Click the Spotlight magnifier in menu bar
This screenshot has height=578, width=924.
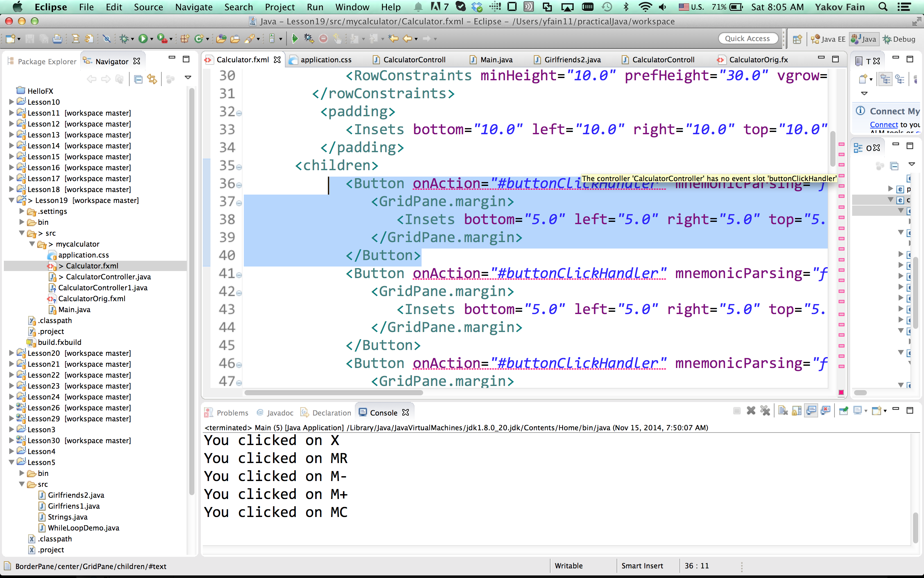click(x=883, y=7)
